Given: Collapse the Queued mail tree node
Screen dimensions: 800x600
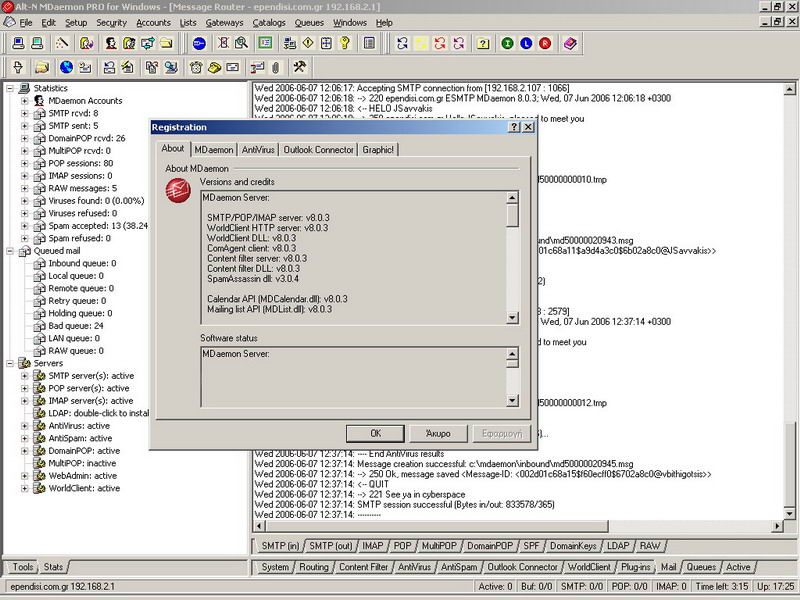Looking at the screenshot, I should 10,251.
